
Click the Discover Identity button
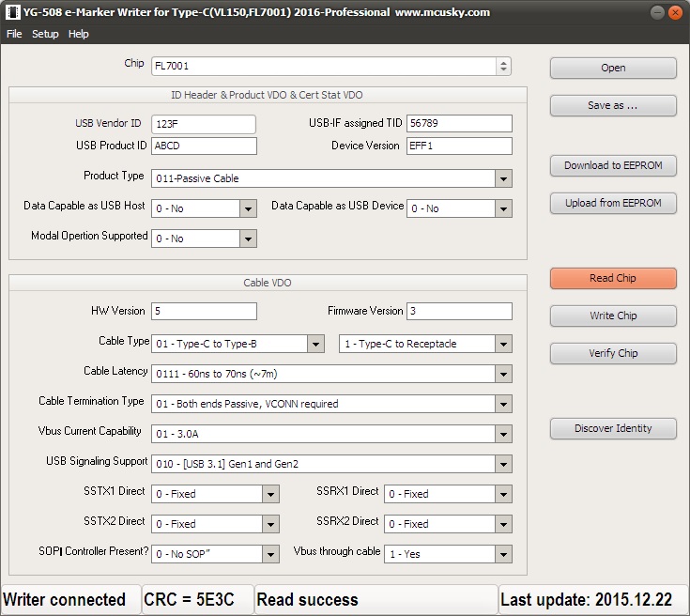[x=613, y=428]
